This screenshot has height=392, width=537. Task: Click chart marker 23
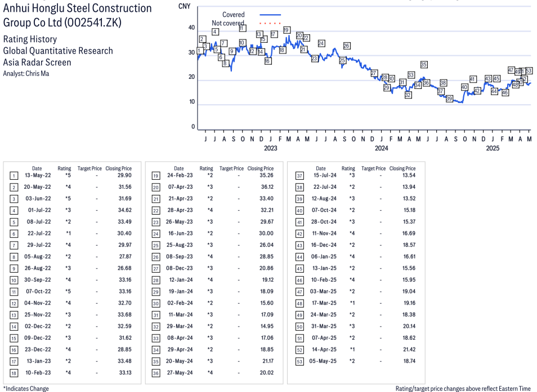315,59
